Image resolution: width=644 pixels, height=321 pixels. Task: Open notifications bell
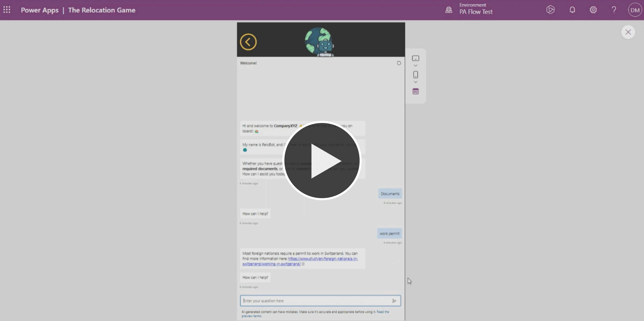point(572,10)
